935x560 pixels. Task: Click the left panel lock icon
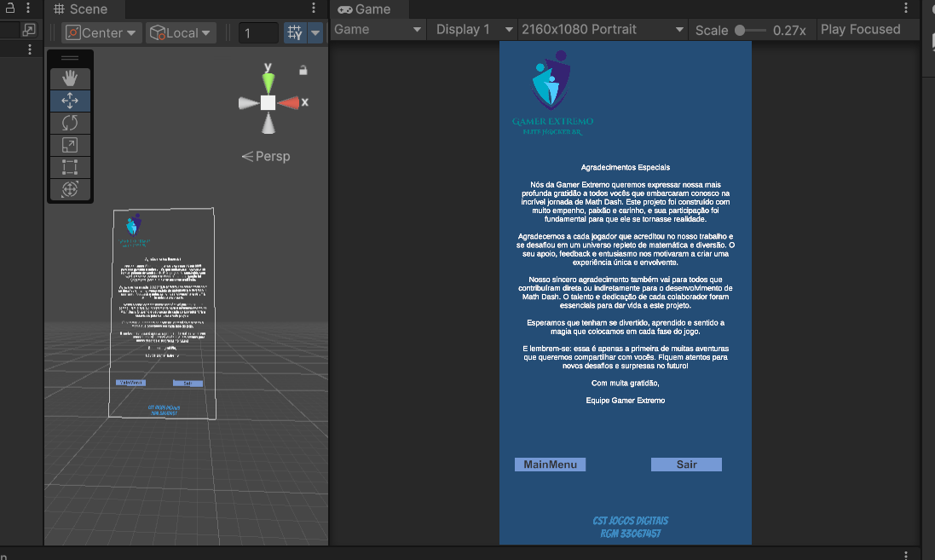point(10,8)
